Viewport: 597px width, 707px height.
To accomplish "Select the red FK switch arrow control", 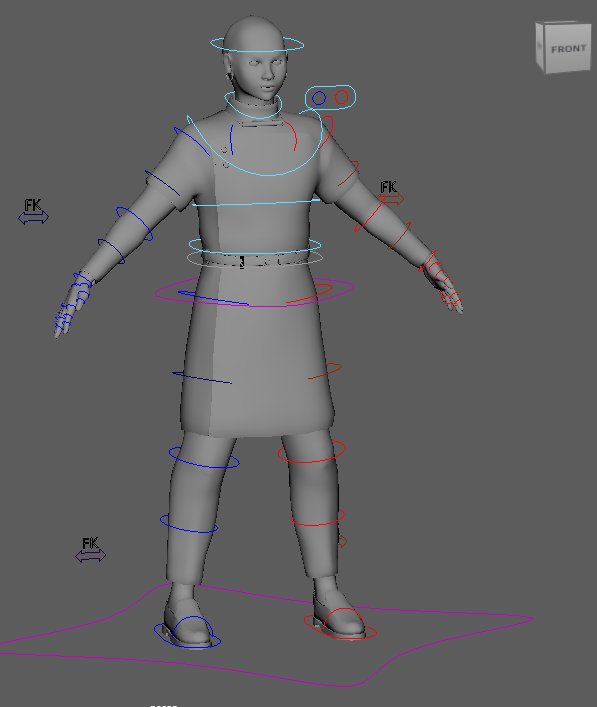I will click(x=392, y=199).
